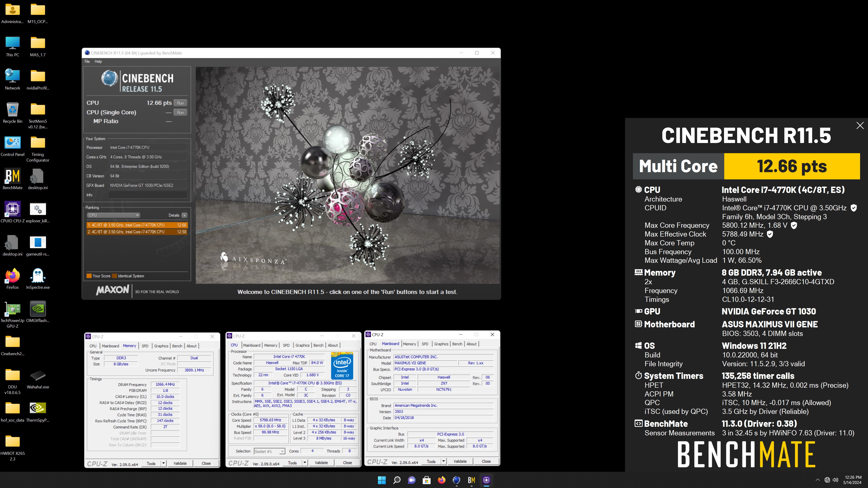Viewport: 868px width, 488px height.
Task: Open the hof_xoc_data folder
Action: pyautogui.click(x=12, y=412)
